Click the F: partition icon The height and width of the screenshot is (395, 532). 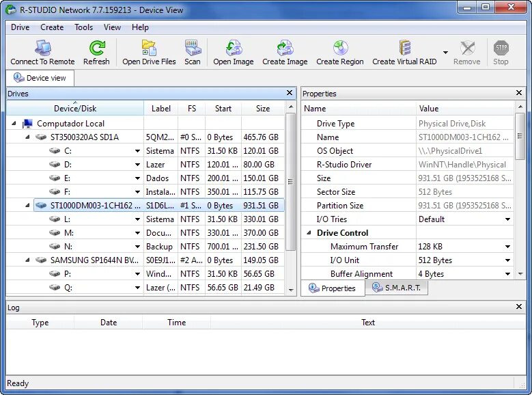[x=55, y=191]
